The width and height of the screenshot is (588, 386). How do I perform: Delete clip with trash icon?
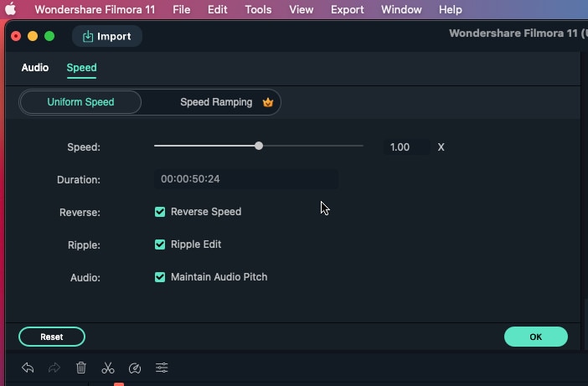81,368
